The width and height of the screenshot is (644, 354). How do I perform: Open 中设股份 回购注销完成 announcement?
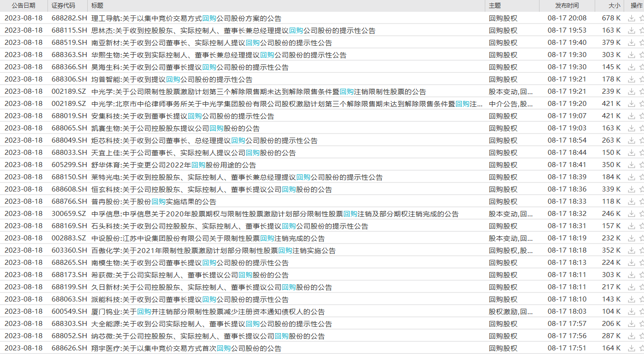click(x=208, y=238)
